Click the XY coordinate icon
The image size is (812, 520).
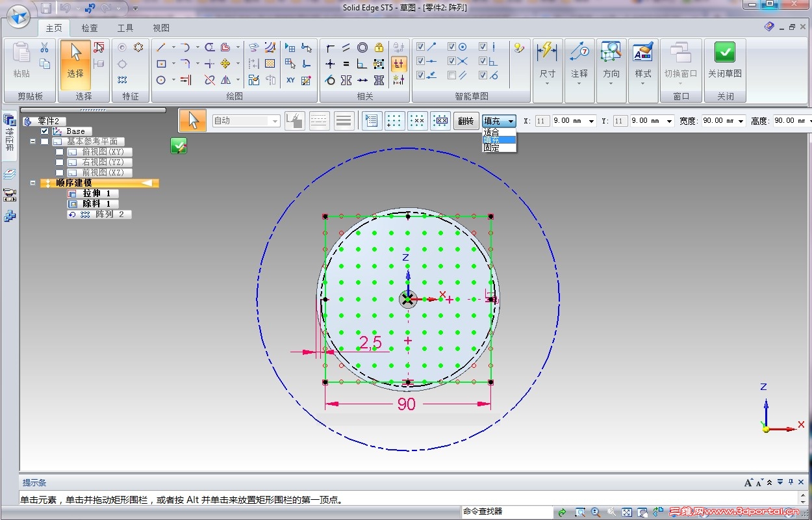290,80
